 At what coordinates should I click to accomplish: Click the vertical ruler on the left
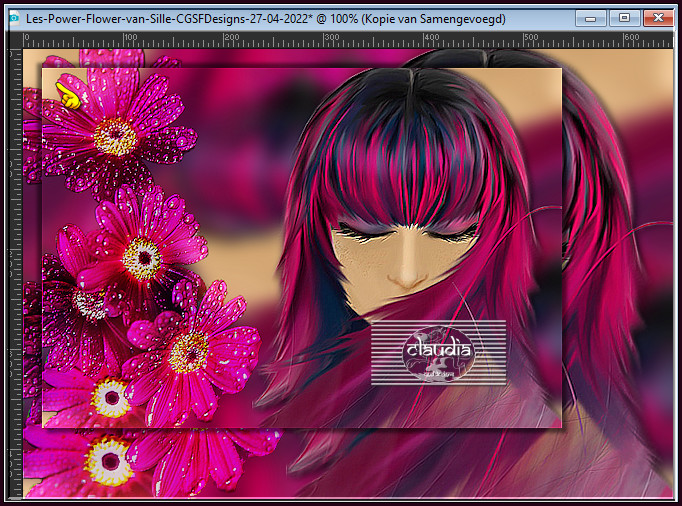(16, 273)
